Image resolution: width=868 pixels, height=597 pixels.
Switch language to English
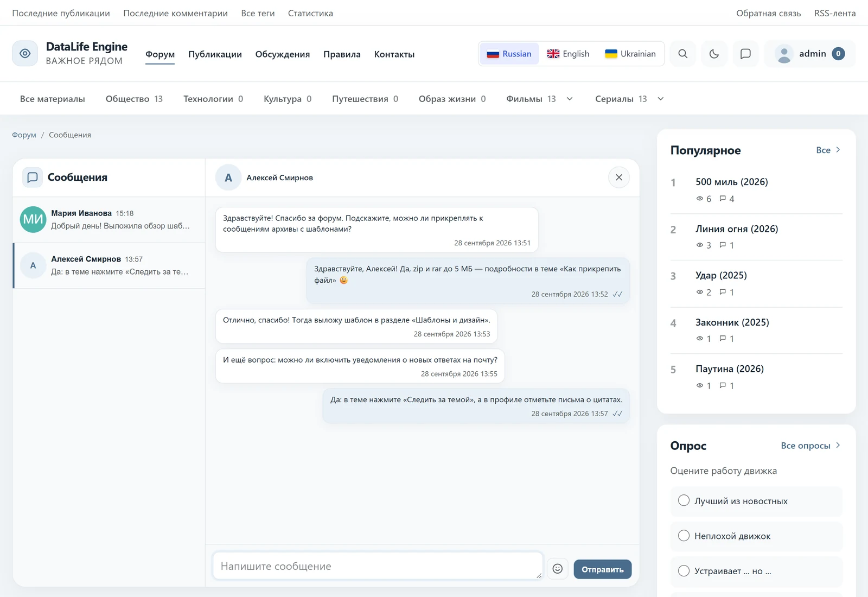(568, 54)
